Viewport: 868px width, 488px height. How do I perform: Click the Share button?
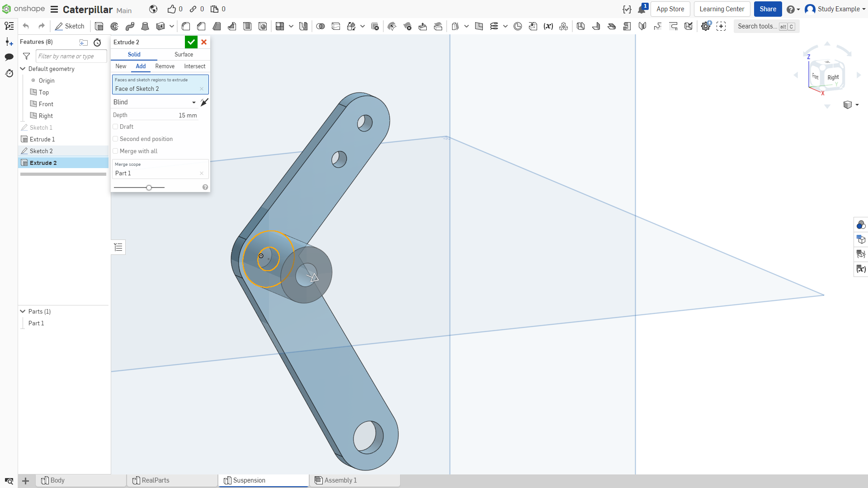(x=768, y=9)
